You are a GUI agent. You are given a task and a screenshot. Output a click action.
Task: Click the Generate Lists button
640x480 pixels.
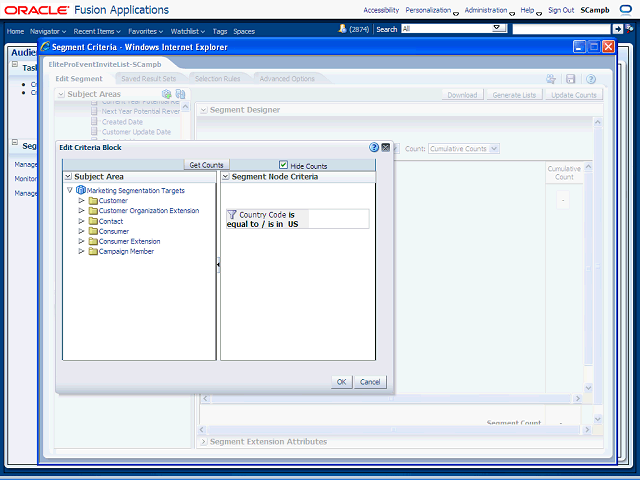[514, 95]
